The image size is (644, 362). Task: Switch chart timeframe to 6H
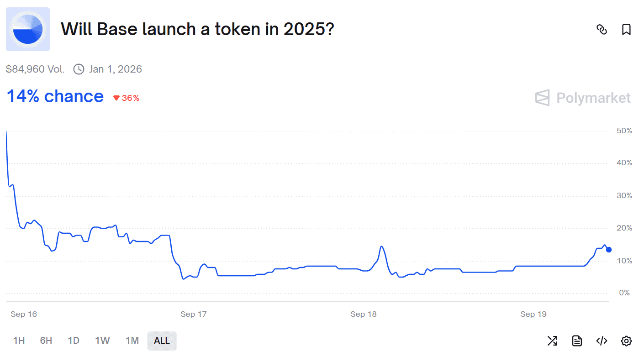pyautogui.click(x=46, y=341)
